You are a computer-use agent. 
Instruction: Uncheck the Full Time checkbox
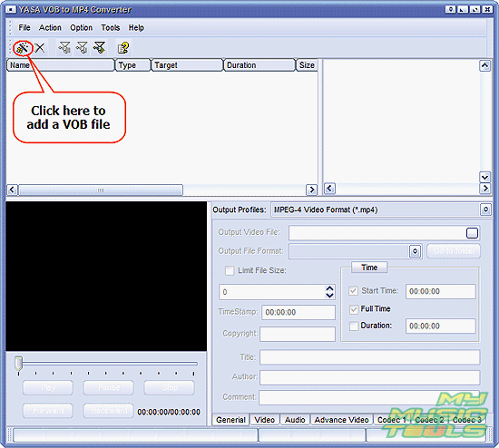pos(354,309)
